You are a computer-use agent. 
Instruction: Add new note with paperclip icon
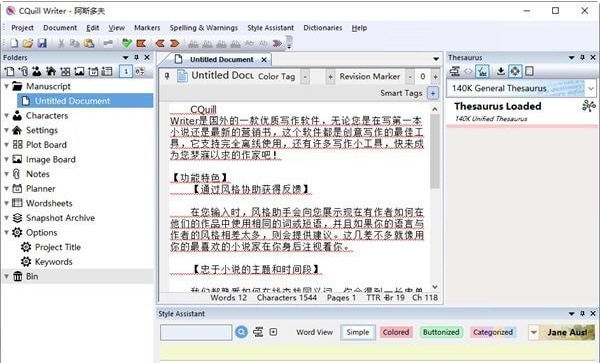[23, 71]
